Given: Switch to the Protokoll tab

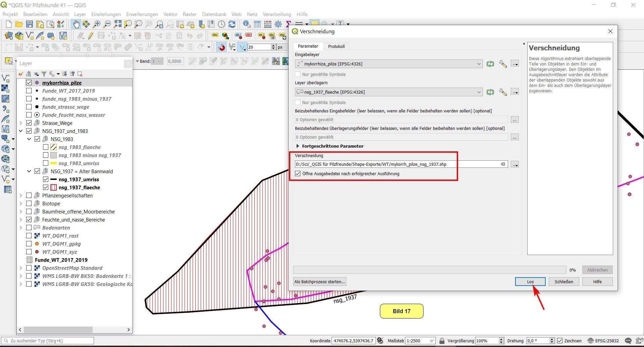Looking at the screenshot, I should [x=336, y=46].
